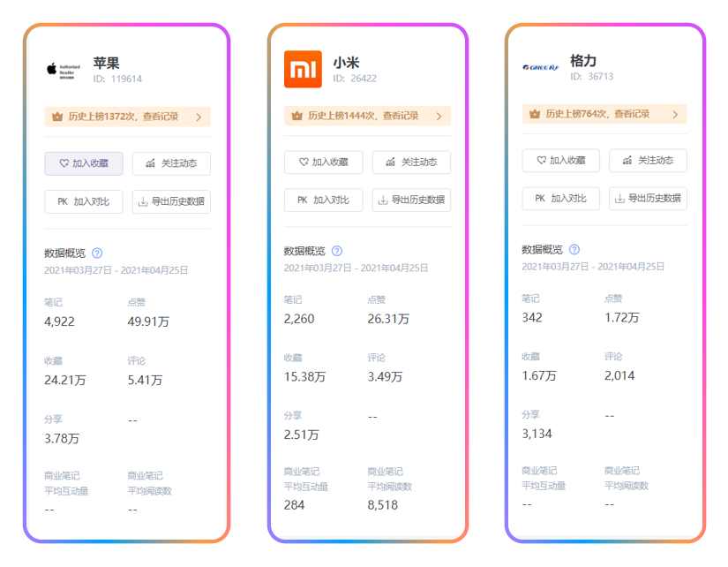Expand Apple ranking history arrow
Image resolution: width=728 pixels, height=567 pixels.
199,117
